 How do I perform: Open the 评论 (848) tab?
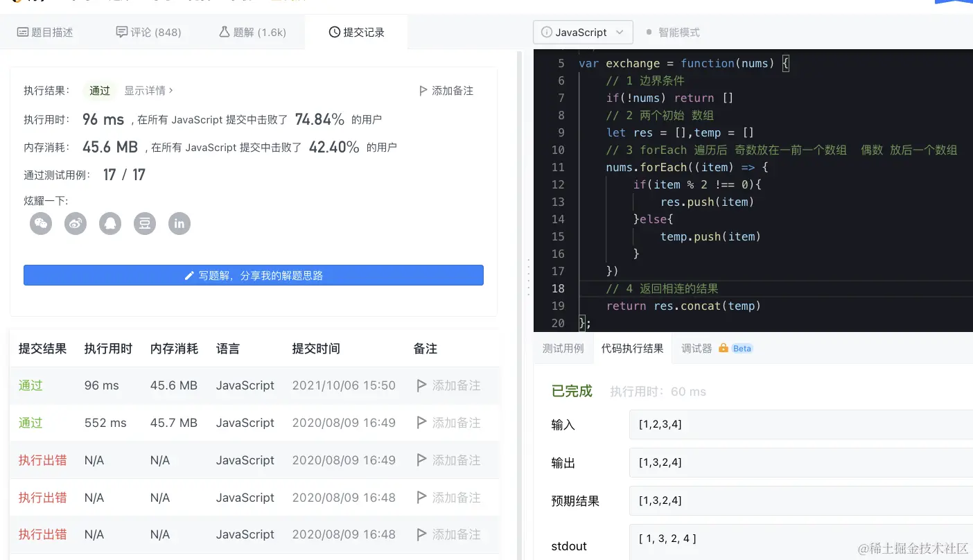click(x=149, y=33)
